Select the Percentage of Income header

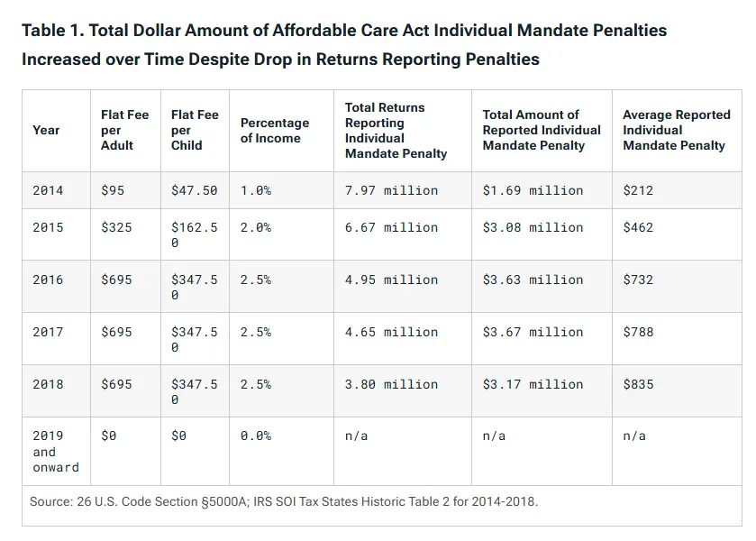click(x=275, y=130)
